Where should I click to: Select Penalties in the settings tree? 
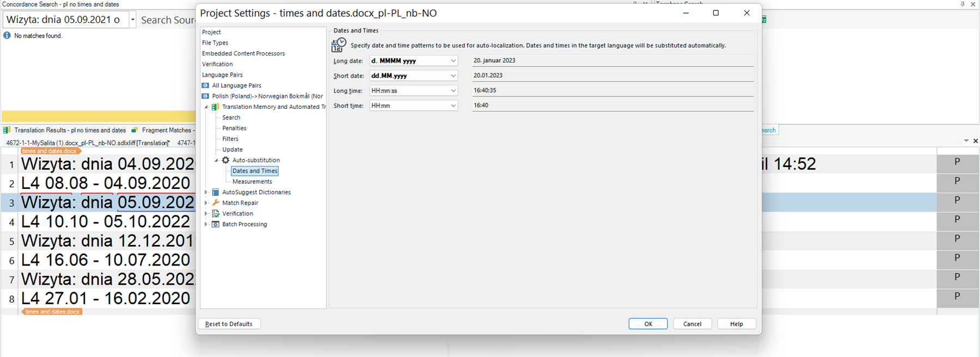coord(234,128)
